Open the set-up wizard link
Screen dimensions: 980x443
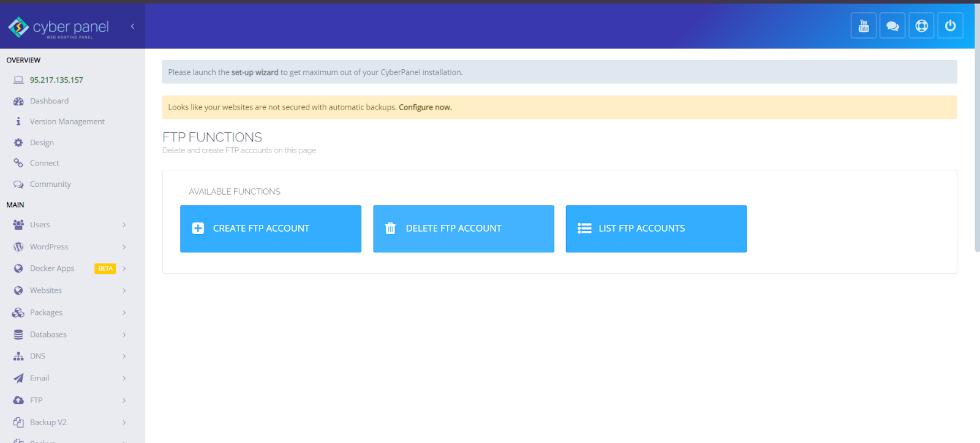tap(255, 72)
